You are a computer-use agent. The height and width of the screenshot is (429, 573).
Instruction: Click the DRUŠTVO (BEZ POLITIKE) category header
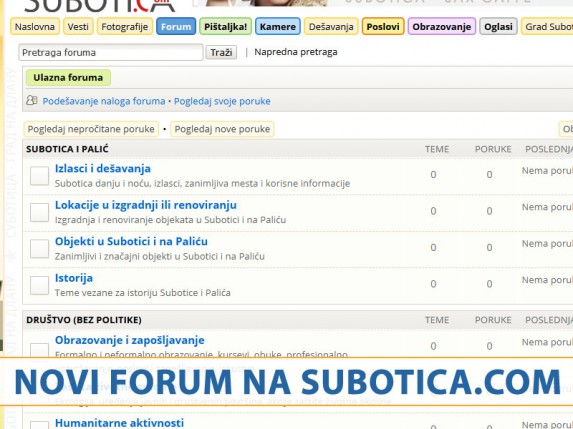[x=84, y=320]
